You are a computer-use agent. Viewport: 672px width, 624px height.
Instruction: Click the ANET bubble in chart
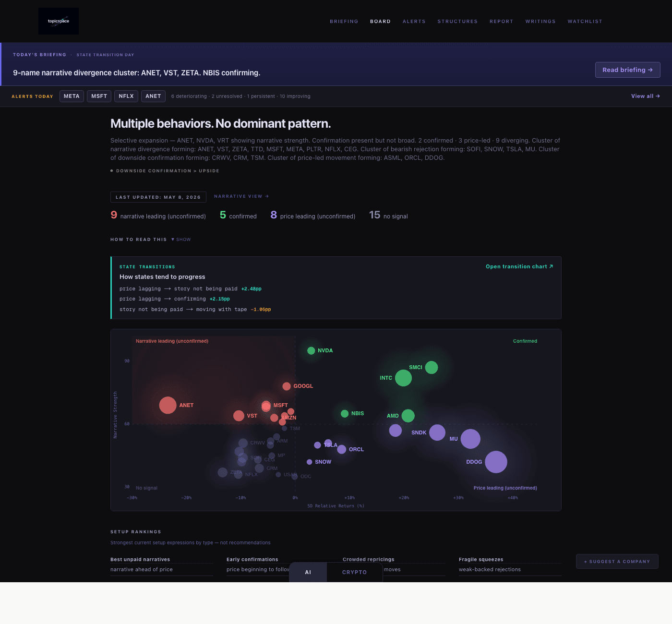168,405
